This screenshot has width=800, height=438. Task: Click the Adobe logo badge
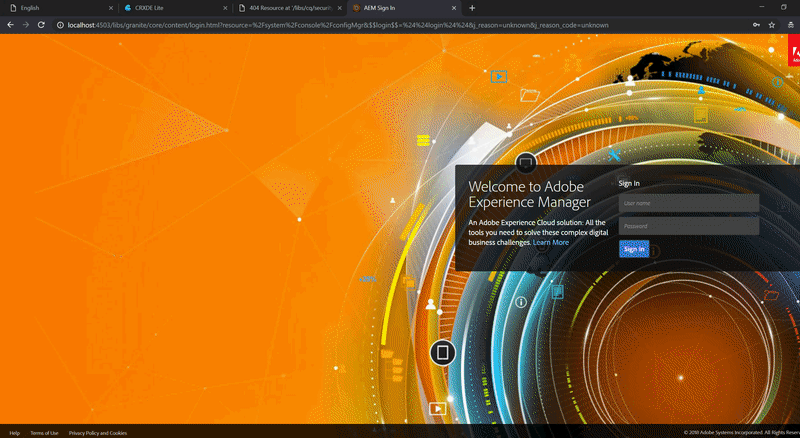pyautogui.click(x=794, y=51)
